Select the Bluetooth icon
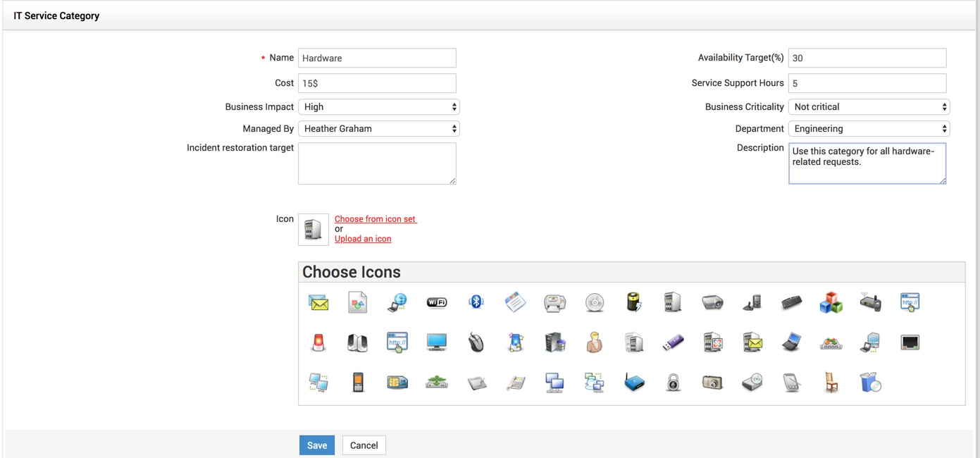This screenshot has height=458, width=980. 476,303
